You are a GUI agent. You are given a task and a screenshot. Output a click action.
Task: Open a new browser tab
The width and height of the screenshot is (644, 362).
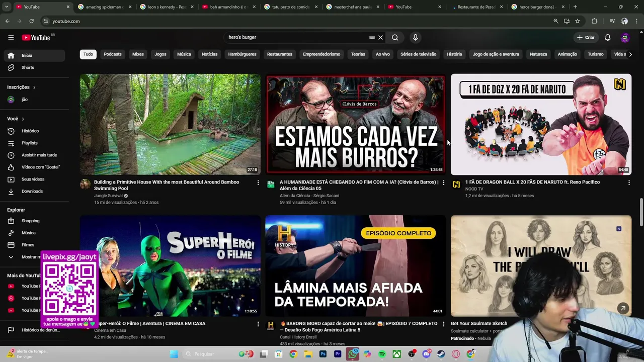tap(575, 7)
